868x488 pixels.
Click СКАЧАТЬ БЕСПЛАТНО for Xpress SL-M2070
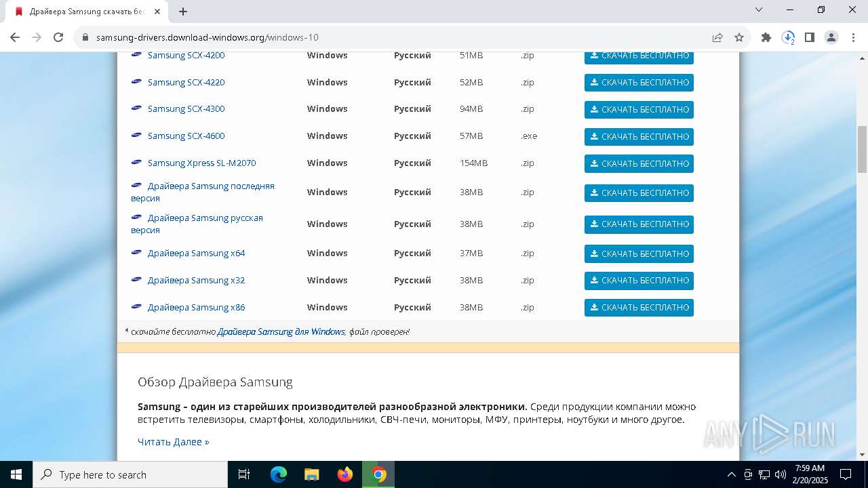pyautogui.click(x=639, y=164)
